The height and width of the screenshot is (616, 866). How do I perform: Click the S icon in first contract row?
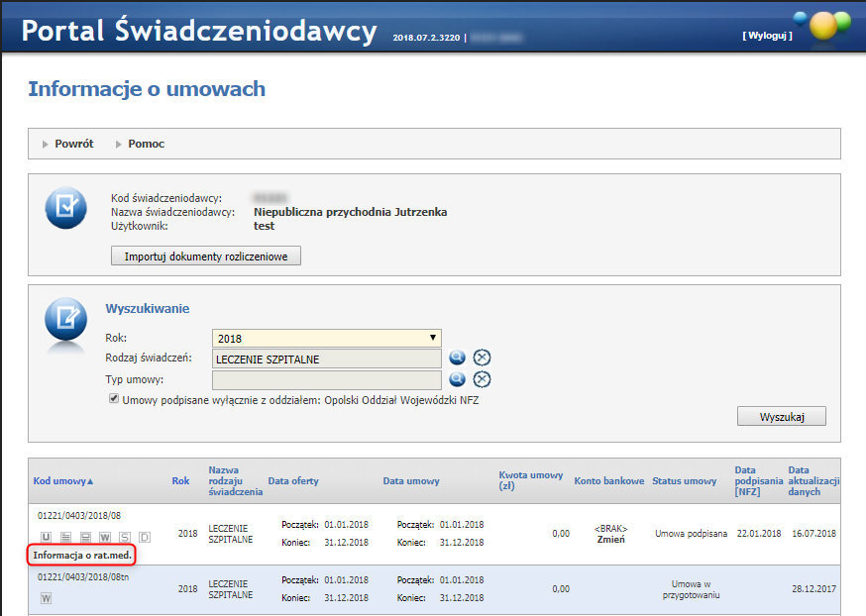(124, 537)
